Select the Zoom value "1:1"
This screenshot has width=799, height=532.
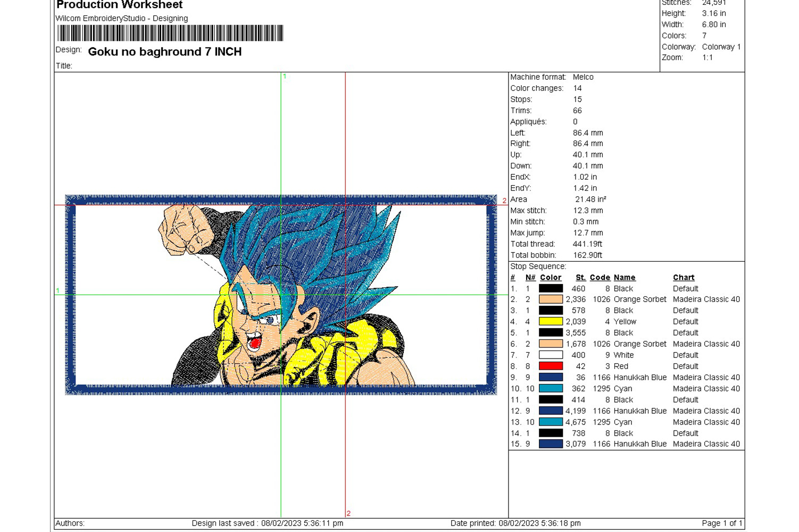coord(708,57)
